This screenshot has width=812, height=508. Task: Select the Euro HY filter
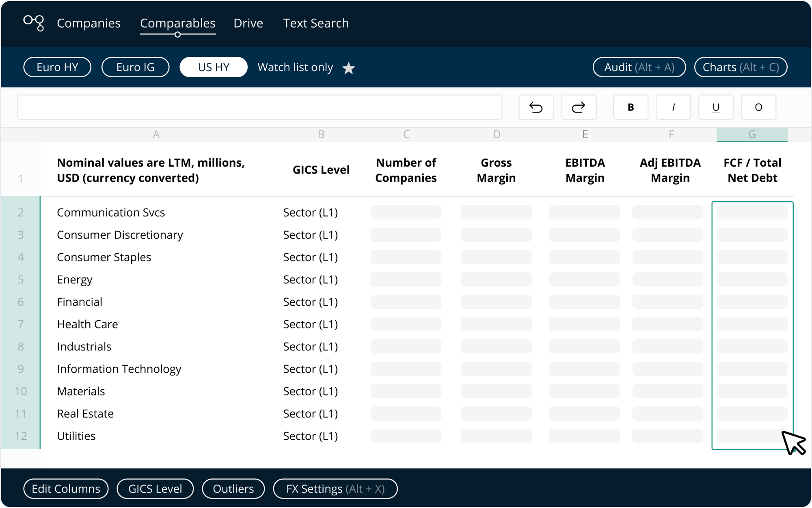click(x=57, y=67)
